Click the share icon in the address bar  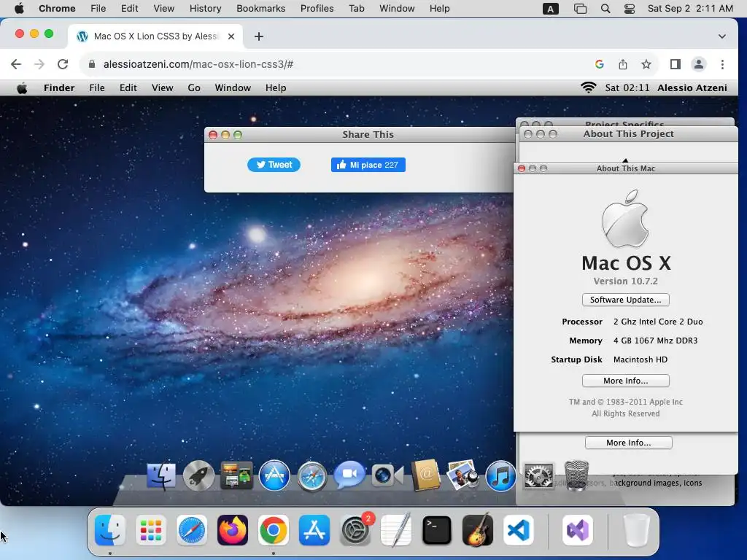[x=623, y=64]
